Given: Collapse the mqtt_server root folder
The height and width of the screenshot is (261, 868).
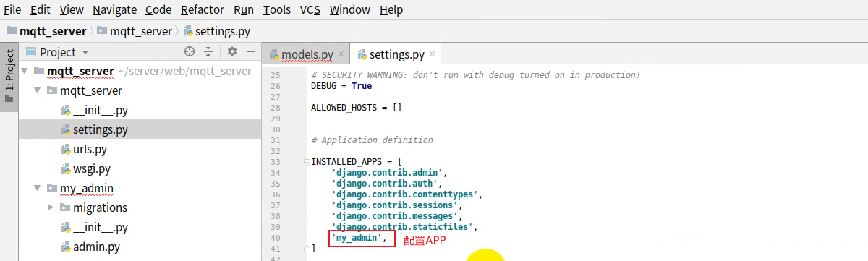Looking at the screenshot, I should pyautogui.click(x=25, y=72).
